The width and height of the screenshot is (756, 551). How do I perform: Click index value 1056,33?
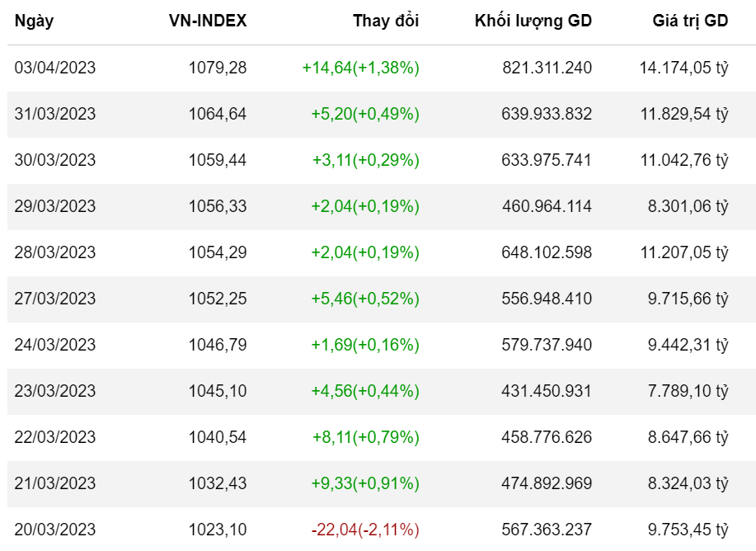click(x=218, y=206)
